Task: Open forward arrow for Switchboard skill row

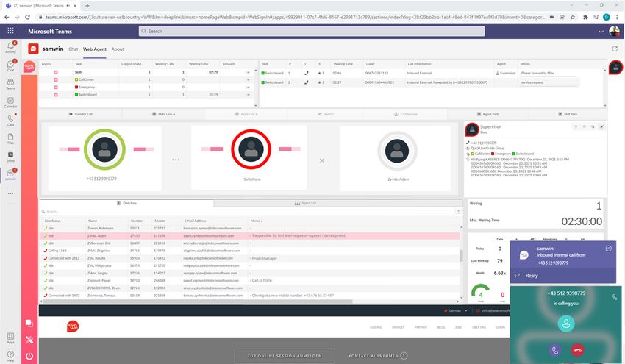Action: (x=249, y=94)
